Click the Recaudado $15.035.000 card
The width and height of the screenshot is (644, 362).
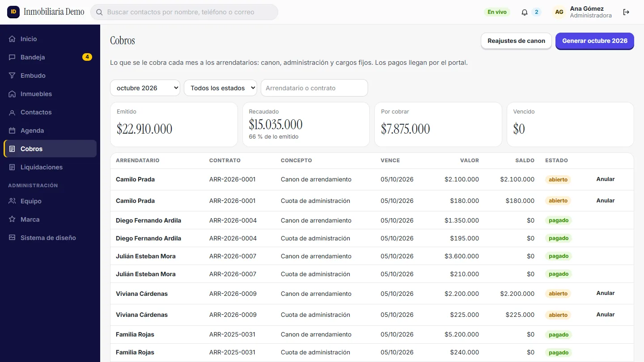click(306, 125)
